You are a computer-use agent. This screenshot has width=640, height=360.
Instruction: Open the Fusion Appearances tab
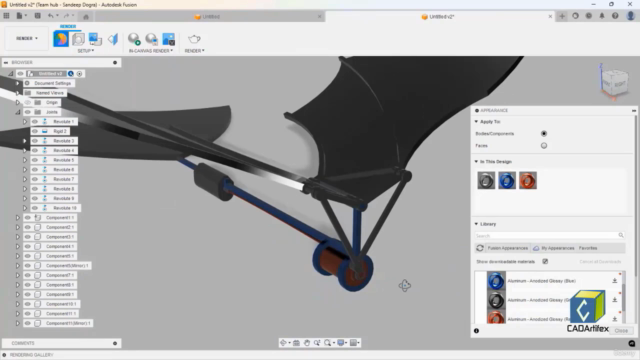(x=507, y=248)
